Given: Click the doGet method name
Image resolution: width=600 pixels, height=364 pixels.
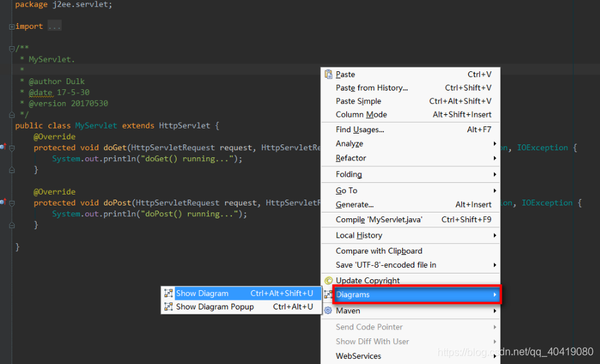Looking at the screenshot, I should (x=115, y=148).
